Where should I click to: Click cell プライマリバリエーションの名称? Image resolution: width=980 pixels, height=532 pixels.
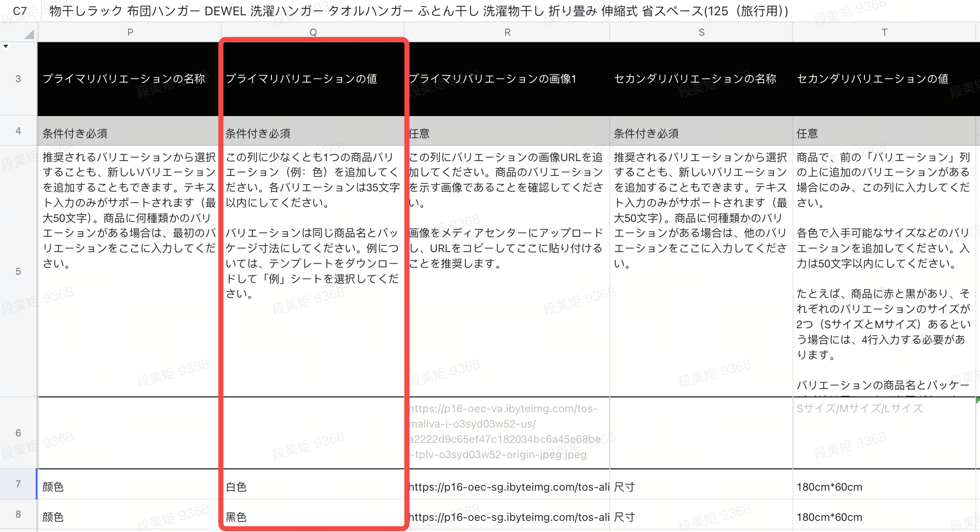point(130,79)
